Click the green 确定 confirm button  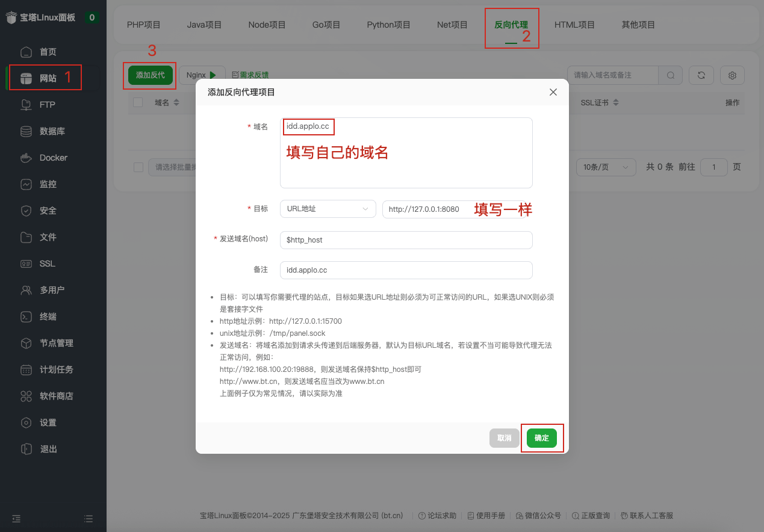(x=542, y=438)
